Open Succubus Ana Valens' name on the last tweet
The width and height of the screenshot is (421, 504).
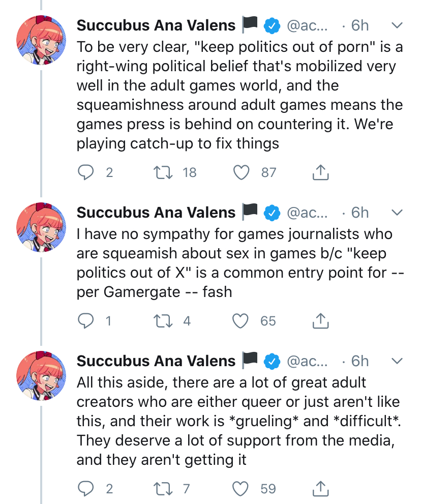(156, 361)
